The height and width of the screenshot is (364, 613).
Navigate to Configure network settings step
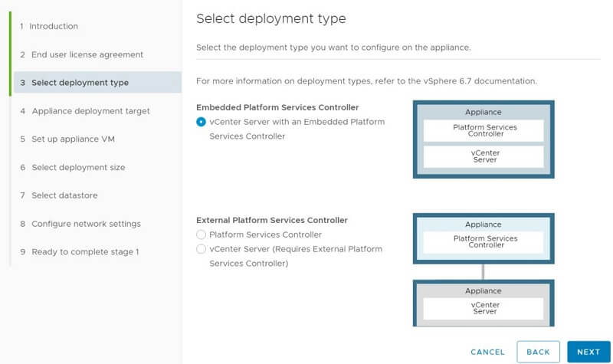tap(86, 224)
